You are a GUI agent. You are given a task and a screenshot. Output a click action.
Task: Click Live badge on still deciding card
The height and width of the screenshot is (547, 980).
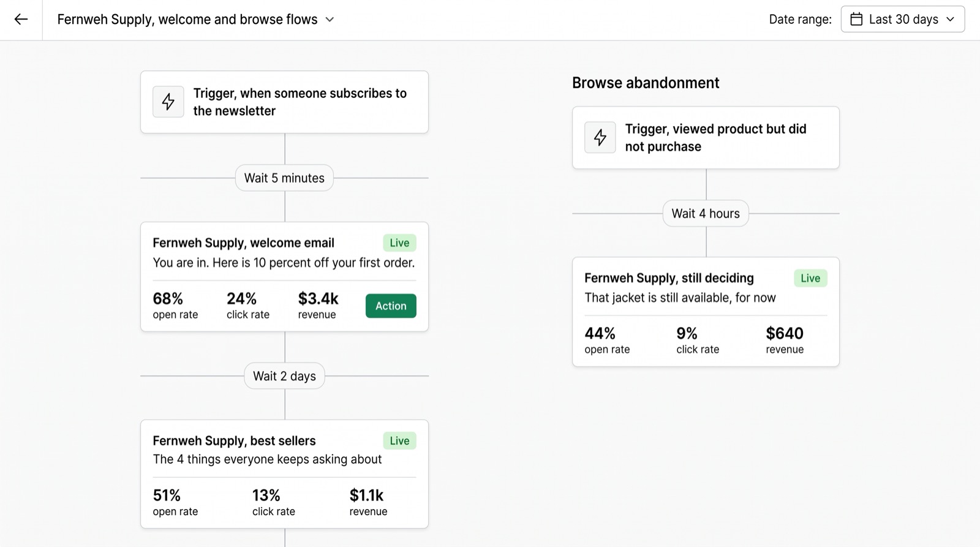coord(810,278)
